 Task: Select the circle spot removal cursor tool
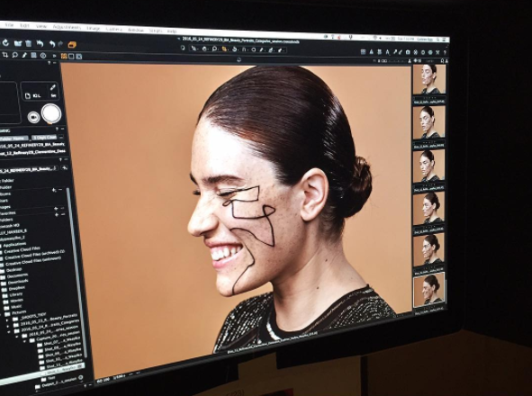(254, 49)
